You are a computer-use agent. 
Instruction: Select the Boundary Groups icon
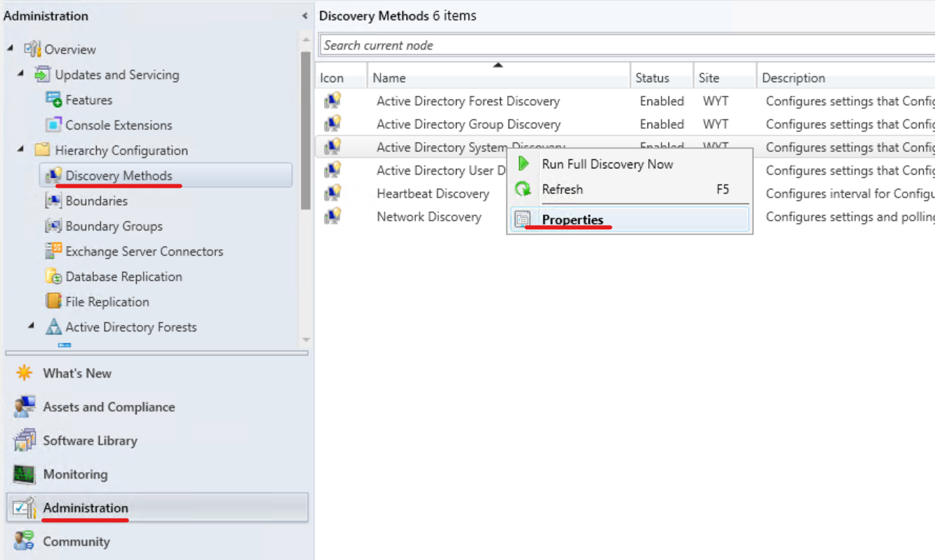tap(53, 226)
